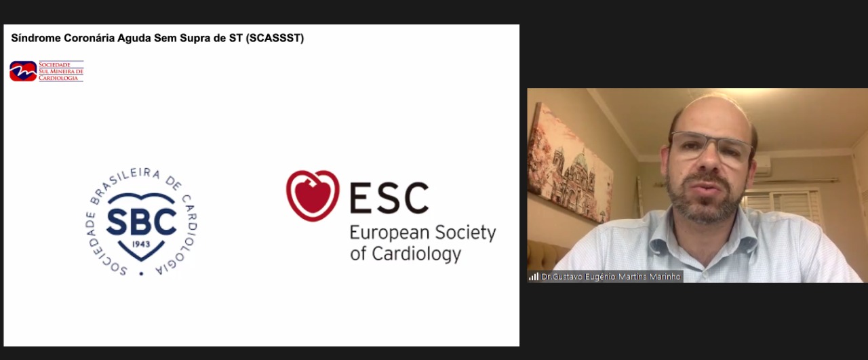This screenshot has height=360, width=868.
Task: Click the Dr. Gustavo Eugênio Martins Marinho name label
Action: point(612,277)
